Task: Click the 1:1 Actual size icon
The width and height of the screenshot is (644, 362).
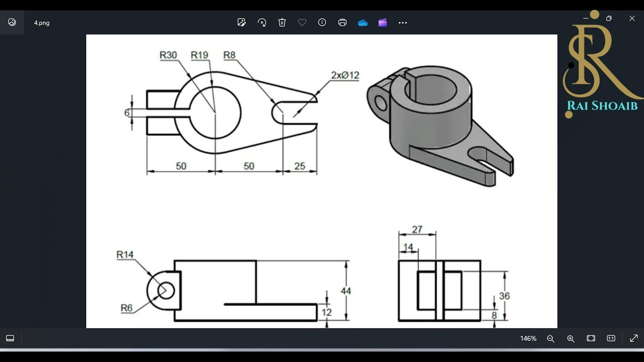Action: point(611,338)
